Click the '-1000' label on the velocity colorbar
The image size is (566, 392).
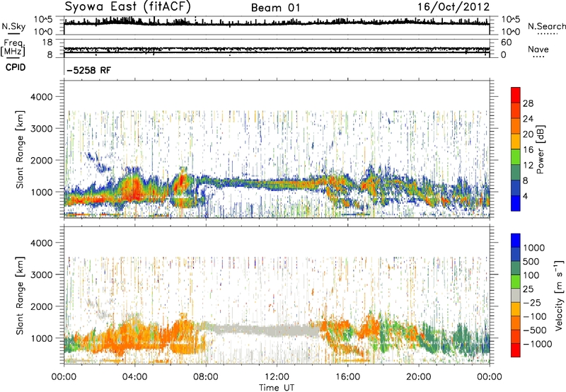(538, 344)
